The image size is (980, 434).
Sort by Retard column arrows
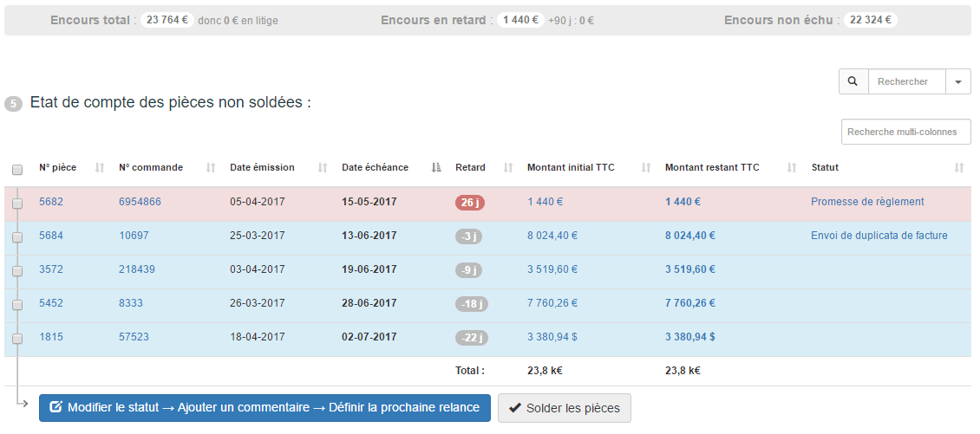(x=508, y=167)
